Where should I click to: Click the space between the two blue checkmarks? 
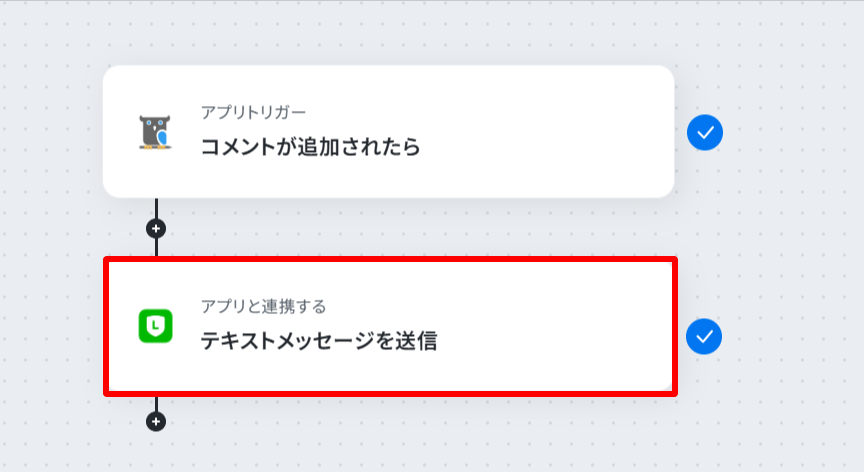[x=705, y=234]
